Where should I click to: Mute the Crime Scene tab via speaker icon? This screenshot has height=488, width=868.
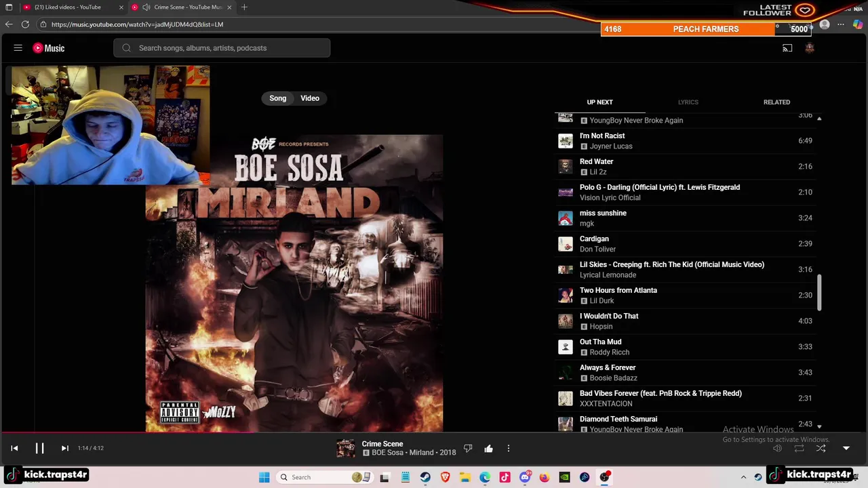point(146,7)
